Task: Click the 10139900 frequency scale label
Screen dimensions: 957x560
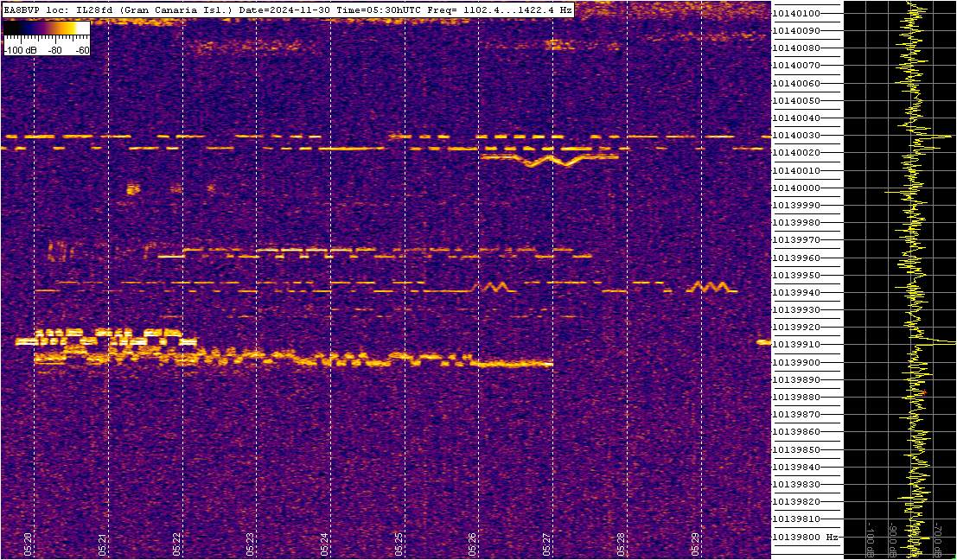Action: coord(796,362)
